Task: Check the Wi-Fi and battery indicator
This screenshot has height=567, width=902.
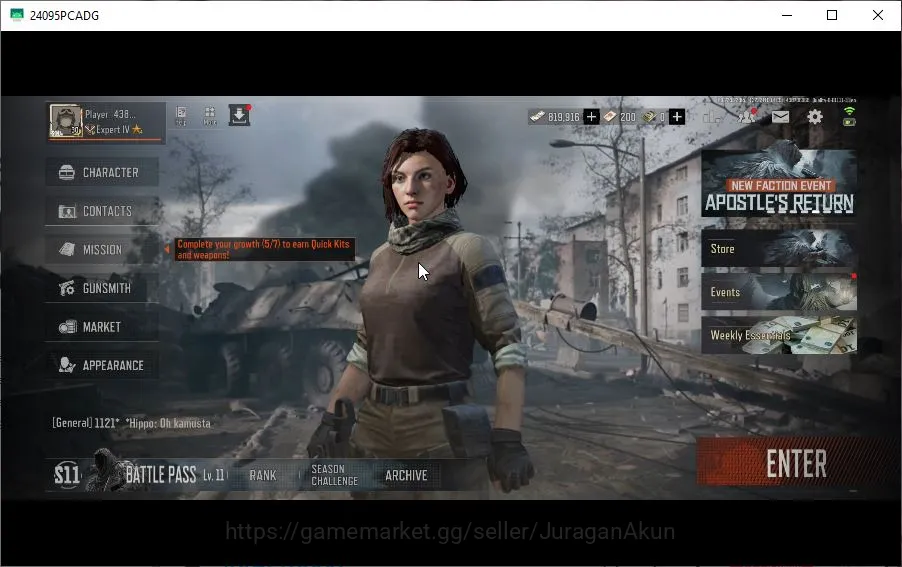Action: pos(849,116)
